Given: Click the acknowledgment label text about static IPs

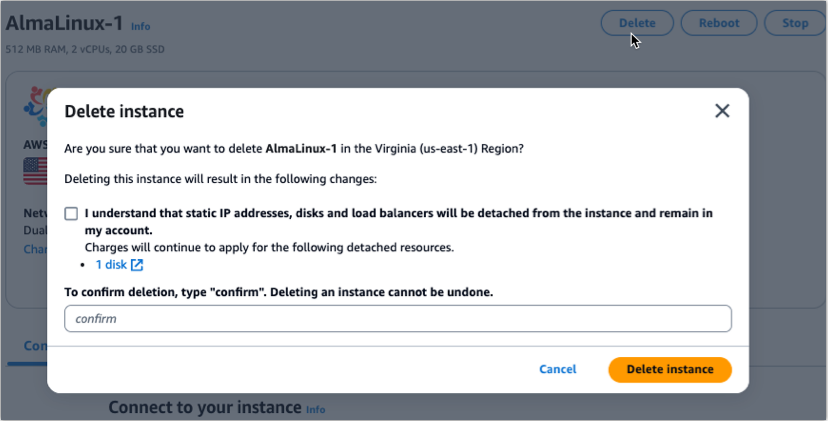Looking at the screenshot, I should [x=398, y=213].
